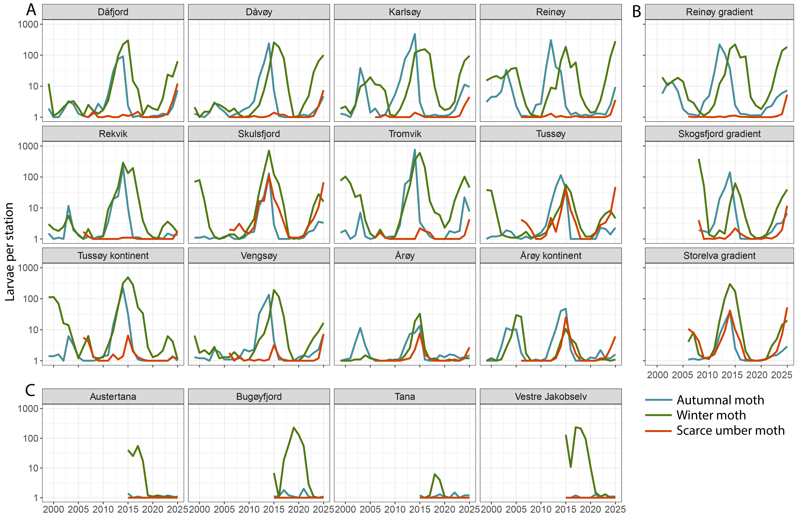Viewport: 798px width, 532px height.
Task: Click the Austertana panel title
Action: point(113,397)
